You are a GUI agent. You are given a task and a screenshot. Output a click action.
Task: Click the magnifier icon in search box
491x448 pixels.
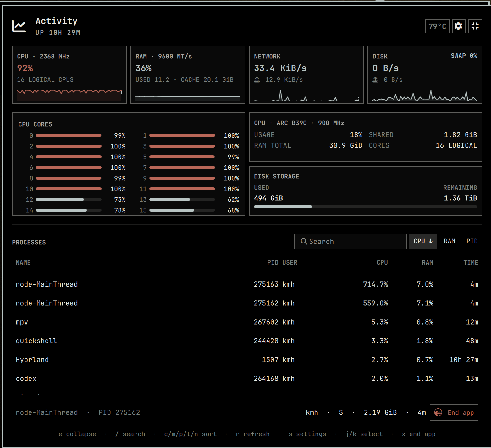(x=304, y=241)
